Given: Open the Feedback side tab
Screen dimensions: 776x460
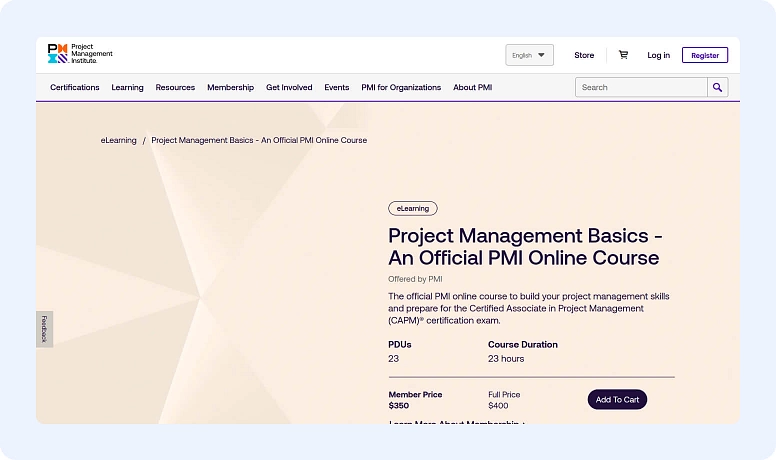Looking at the screenshot, I should point(45,329).
